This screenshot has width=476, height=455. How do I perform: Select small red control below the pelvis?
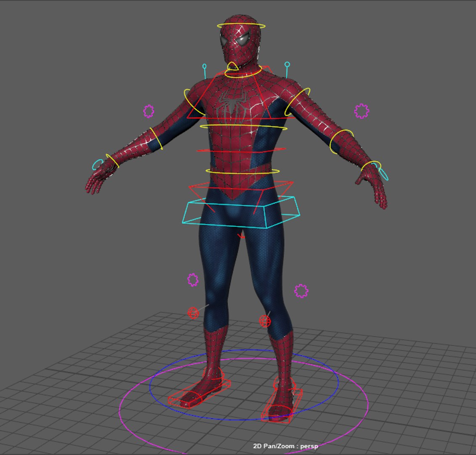(x=241, y=236)
